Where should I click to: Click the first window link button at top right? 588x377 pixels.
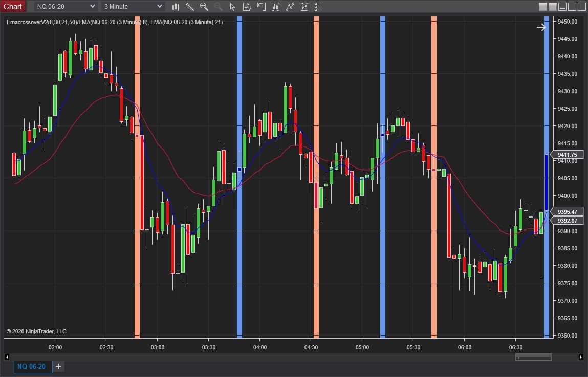pyautogui.click(x=542, y=6)
